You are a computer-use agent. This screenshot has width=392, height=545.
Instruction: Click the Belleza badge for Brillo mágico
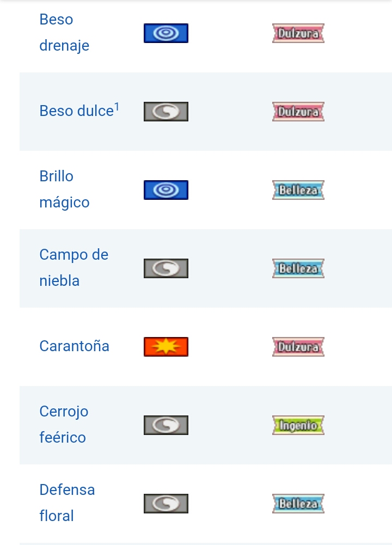point(298,190)
